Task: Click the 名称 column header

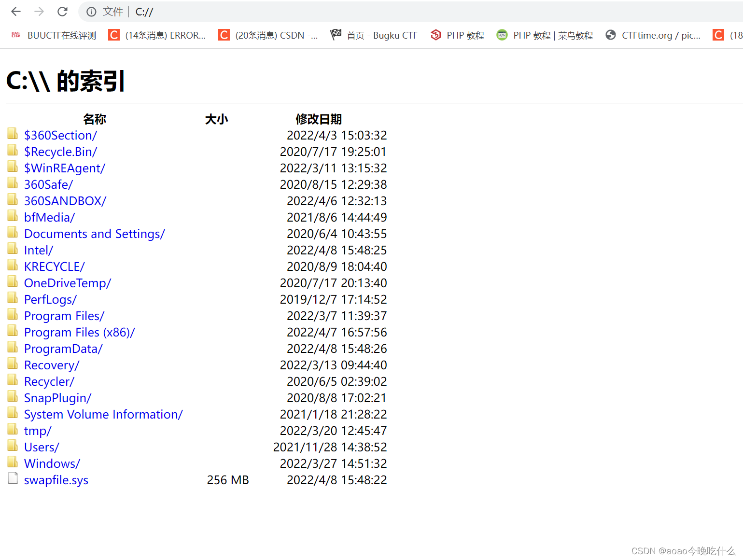Action: (95, 119)
